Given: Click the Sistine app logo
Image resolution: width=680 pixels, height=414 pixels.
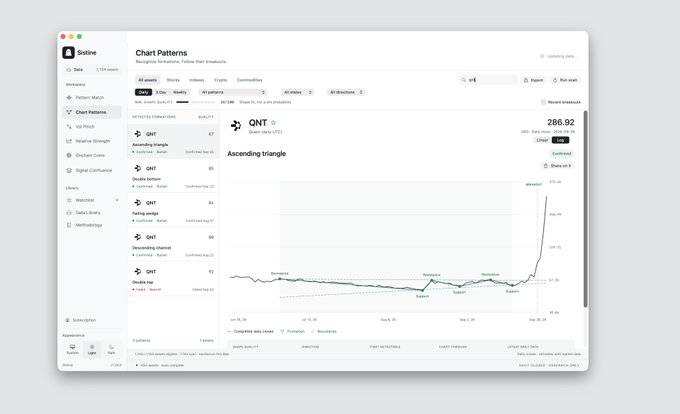Looking at the screenshot, I should pos(68,52).
